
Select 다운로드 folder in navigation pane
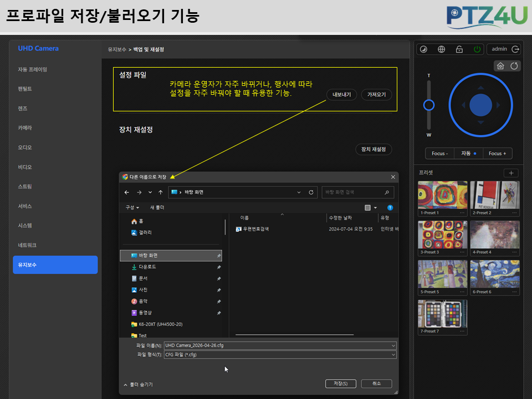tap(171, 267)
